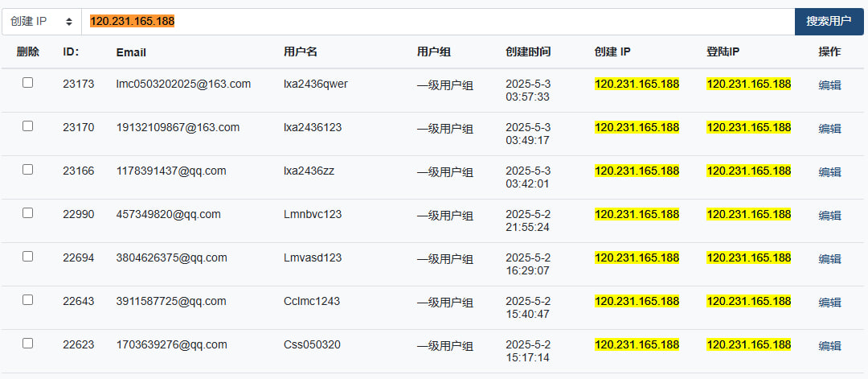
Task: Click the ID: column header
Action: 71,52
